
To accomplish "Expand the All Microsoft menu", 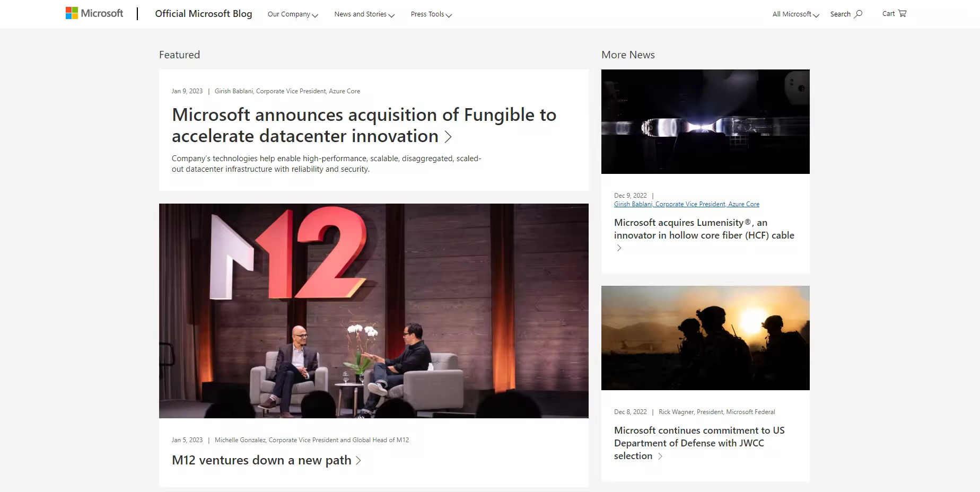I will (x=795, y=14).
